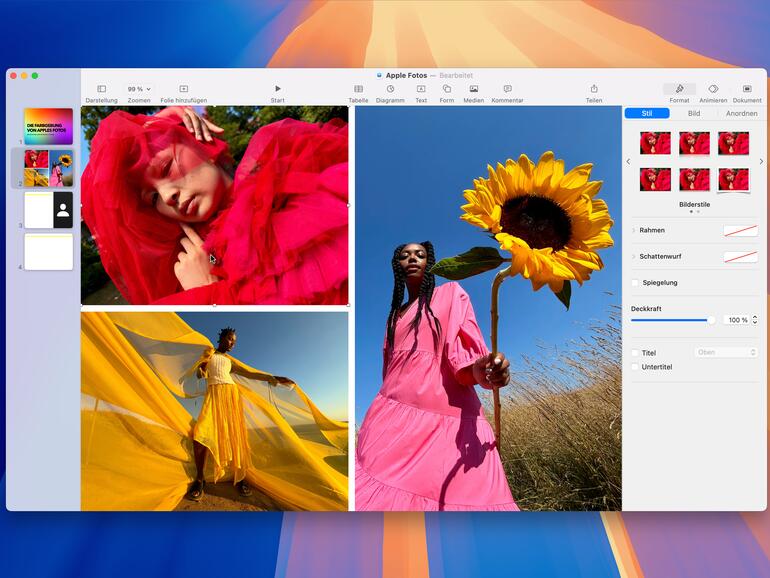Switch to the Anordnen tab

741,113
